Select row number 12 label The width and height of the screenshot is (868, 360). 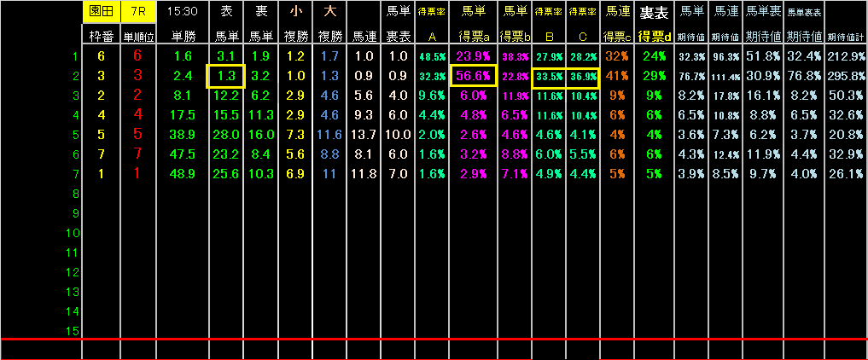click(73, 273)
